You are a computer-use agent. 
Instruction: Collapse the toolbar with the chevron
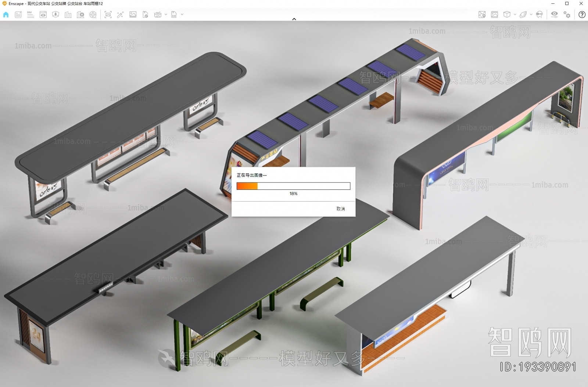294,19
